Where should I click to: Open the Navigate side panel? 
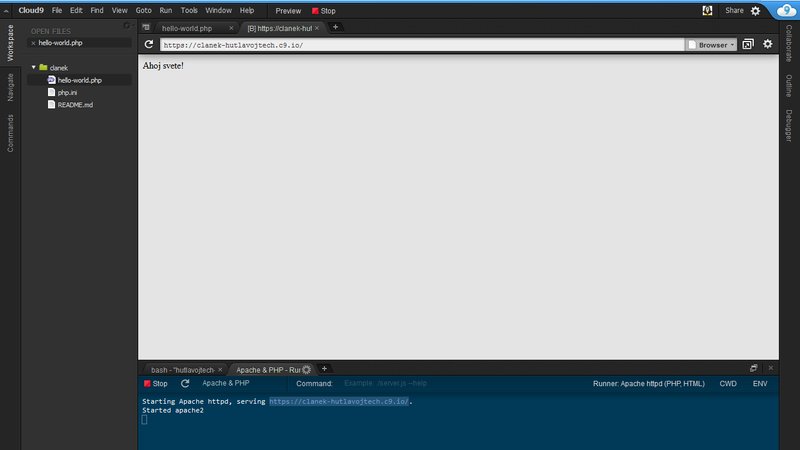(10, 87)
